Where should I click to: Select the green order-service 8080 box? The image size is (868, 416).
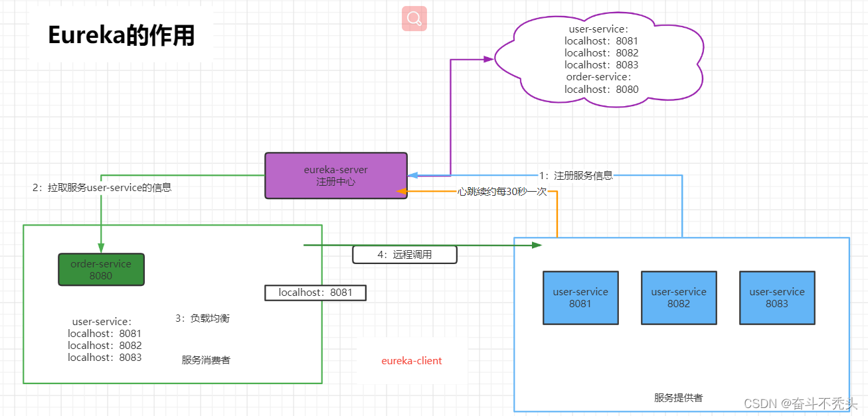(x=101, y=269)
